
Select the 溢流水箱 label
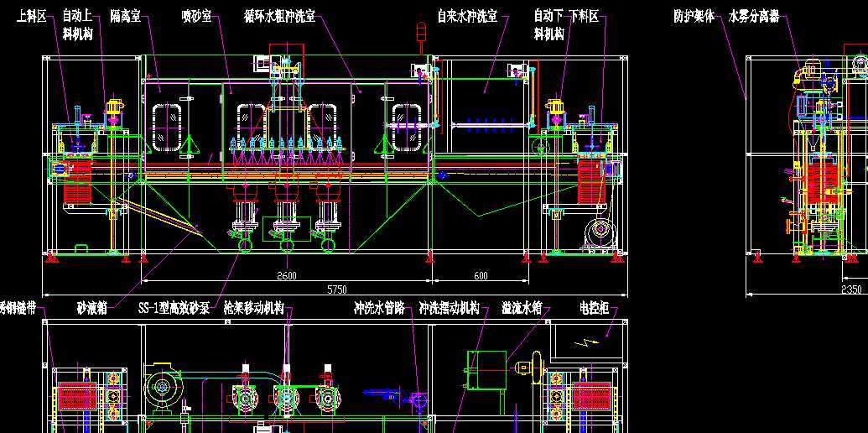click(522, 309)
